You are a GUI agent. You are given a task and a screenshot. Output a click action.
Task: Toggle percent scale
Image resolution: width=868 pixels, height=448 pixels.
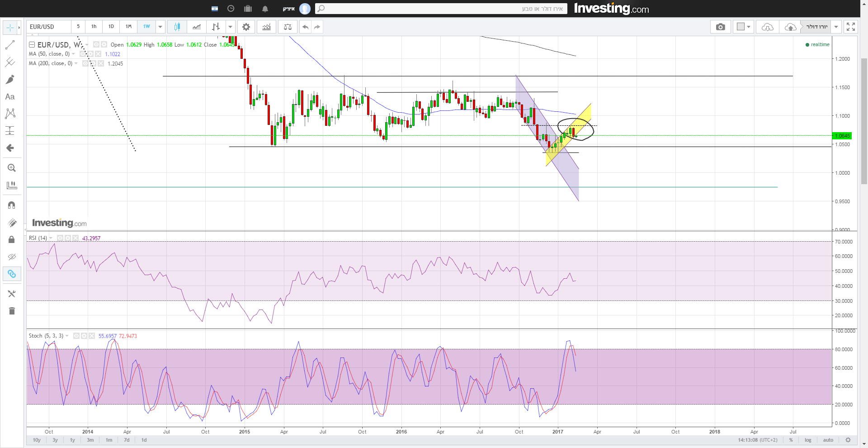(x=791, y=440)
